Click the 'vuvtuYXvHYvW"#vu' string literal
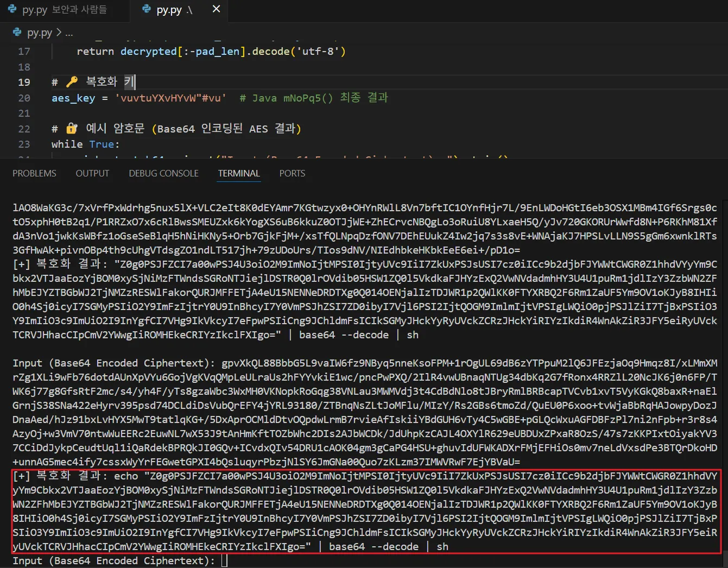Image resolution: width=728 pixels, height=568 pixels. click(x=170, y=98)
